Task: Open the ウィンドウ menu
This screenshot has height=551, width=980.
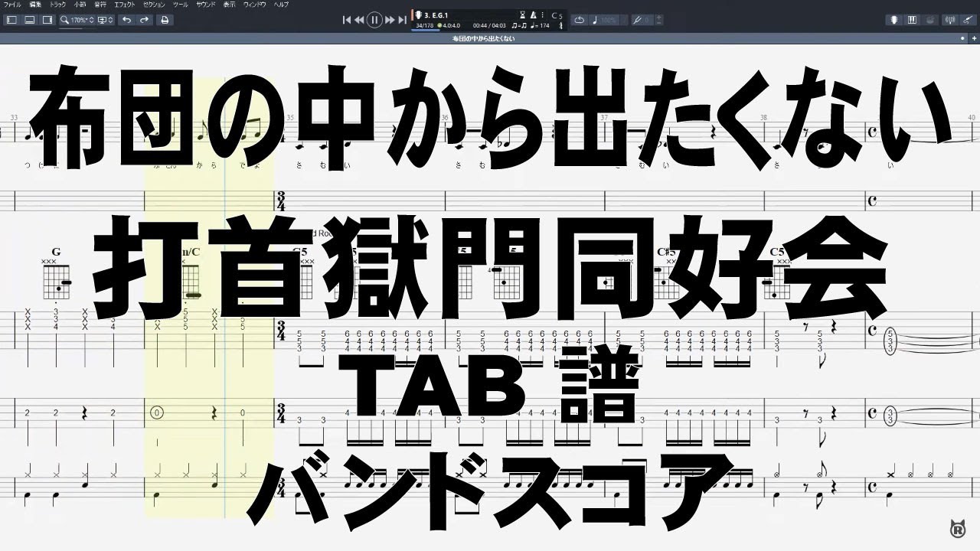Action: point(256,5)
